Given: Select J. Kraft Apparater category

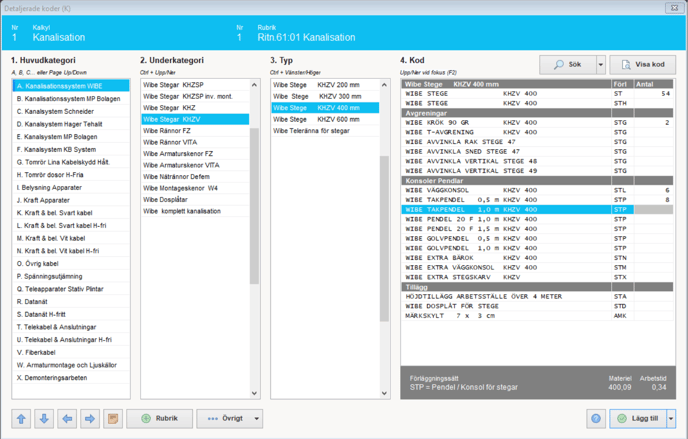Looking at the screenshot, I should [x=71, y=200].
